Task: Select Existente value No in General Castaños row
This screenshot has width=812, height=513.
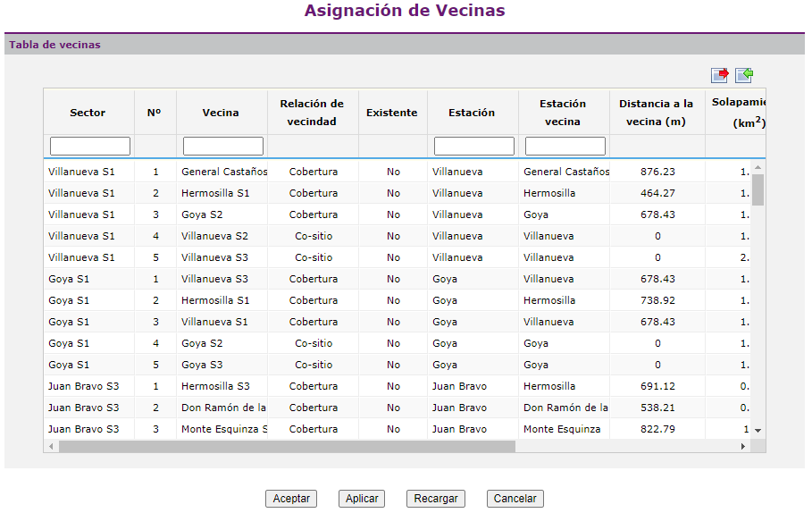Action: tap(393, 172)
